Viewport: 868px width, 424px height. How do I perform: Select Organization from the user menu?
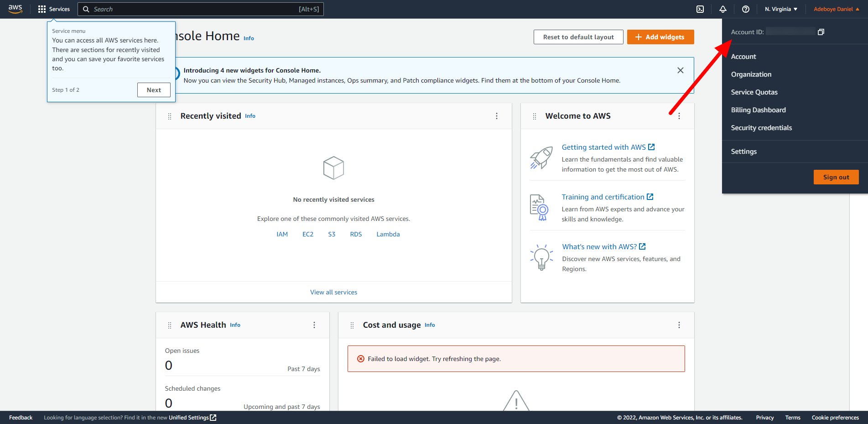[751, 74]
